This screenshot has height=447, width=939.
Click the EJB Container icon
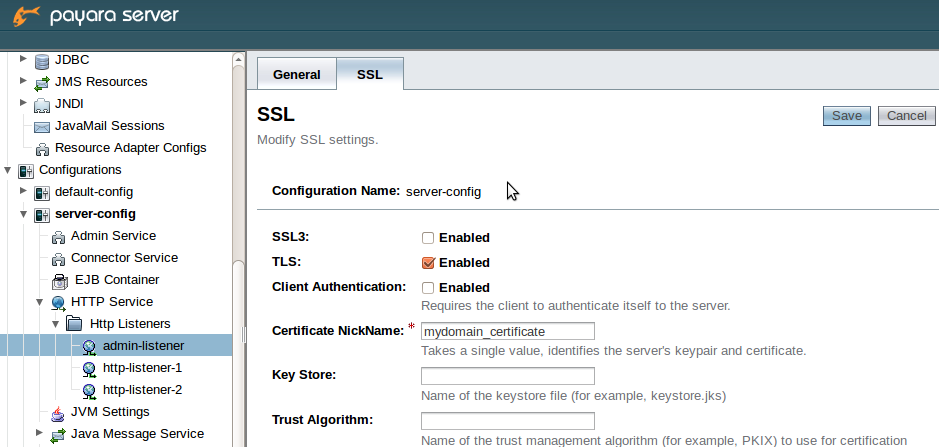point(58,280)
